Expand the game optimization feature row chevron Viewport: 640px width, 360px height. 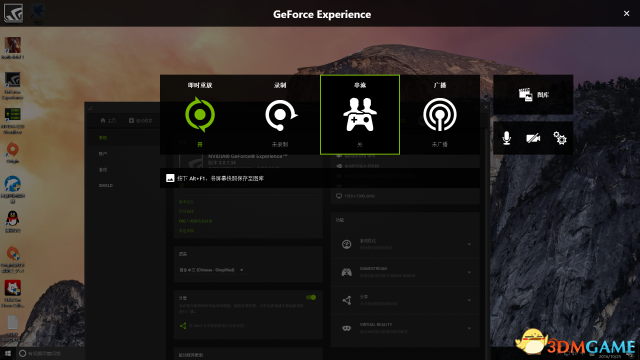tap(469, 244)
